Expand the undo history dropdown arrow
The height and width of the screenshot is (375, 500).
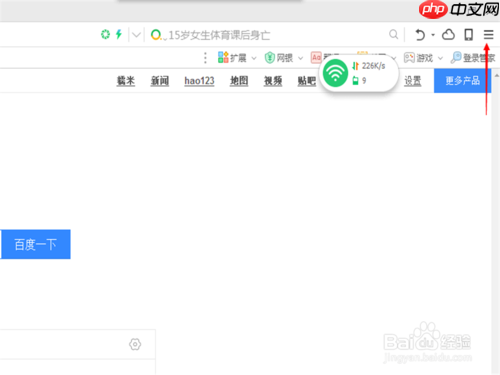click(433, 35)
